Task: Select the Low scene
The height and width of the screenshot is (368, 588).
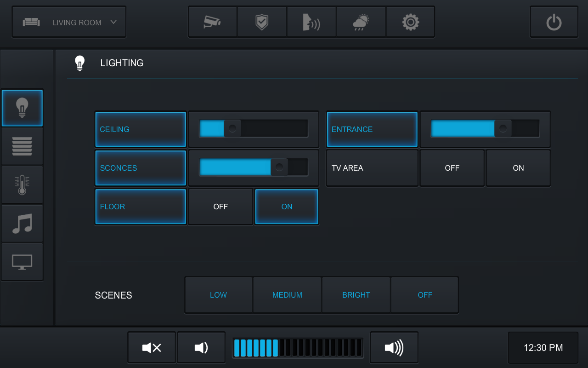Action: click(218, 295)
